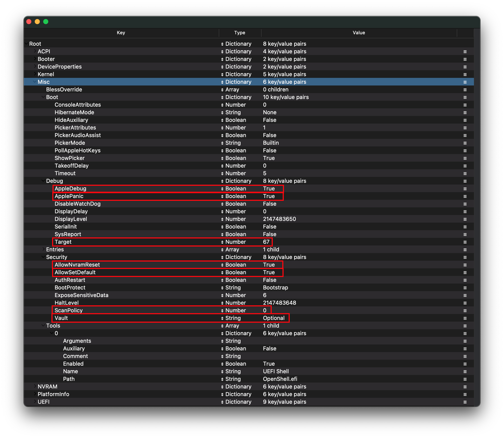Expand the ACPI dictionary
The height and width of the screenshot is (438, 504).
[35, 51]
